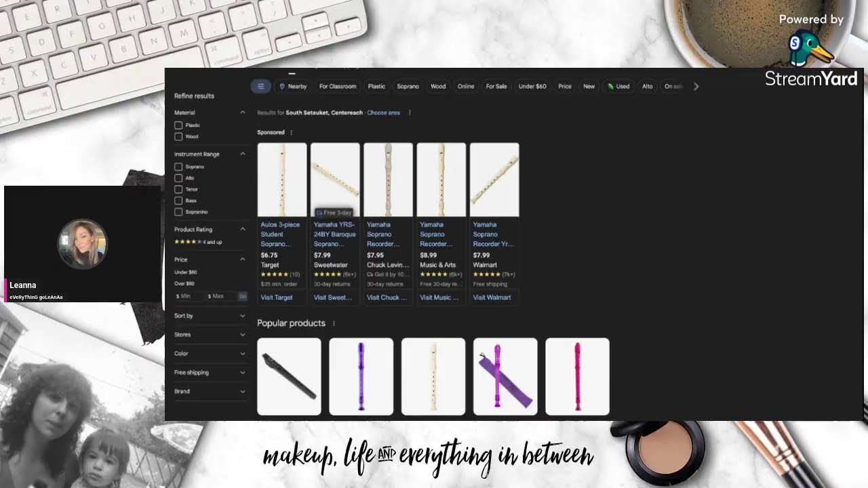
Task: Select the Plastic filter chip
Action: pyautogui.click(x=376, y=86)
